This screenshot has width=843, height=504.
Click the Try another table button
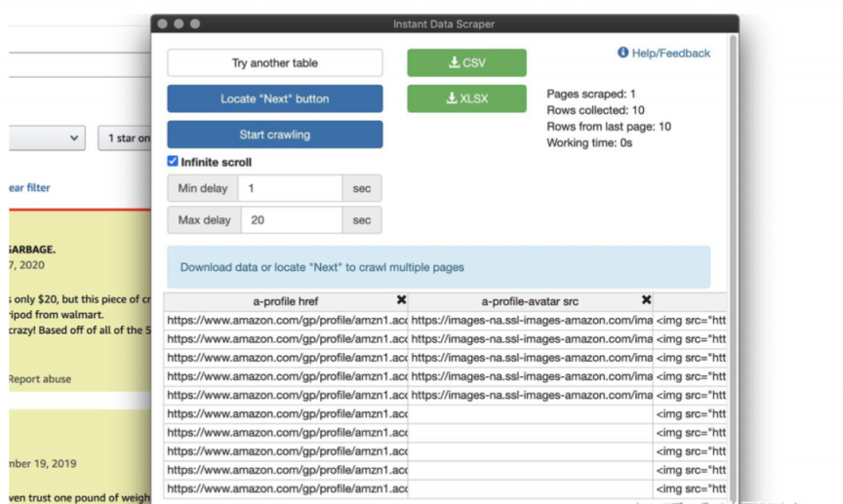click(275, 62)
